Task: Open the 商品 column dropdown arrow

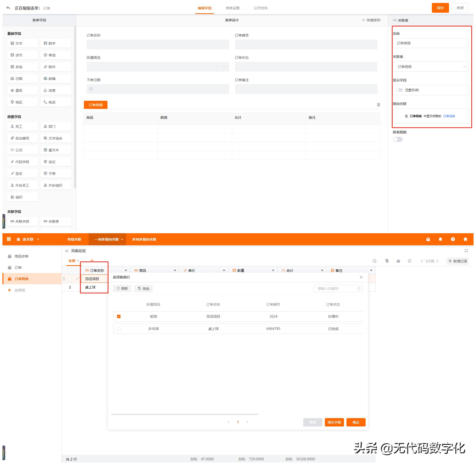Action: [x=175, y=270]
